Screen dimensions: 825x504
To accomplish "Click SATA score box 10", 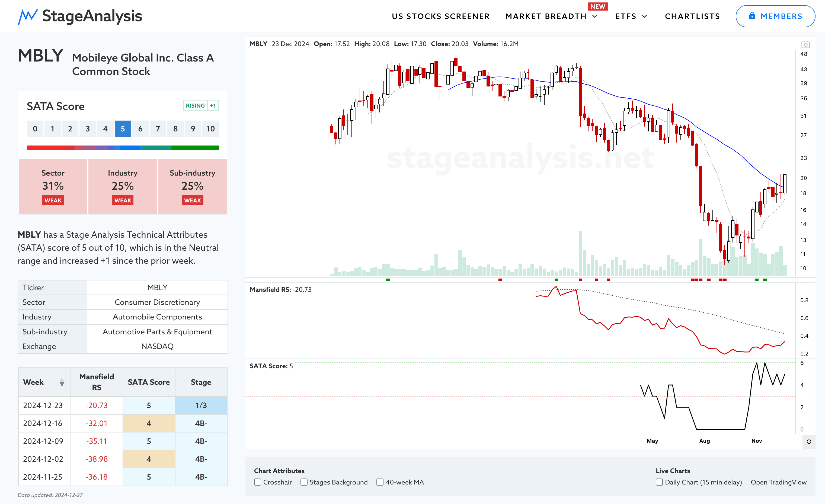I will 210,129.
